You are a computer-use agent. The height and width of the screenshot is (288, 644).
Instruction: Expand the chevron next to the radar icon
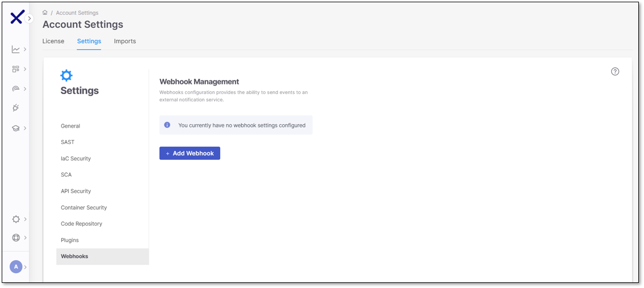pyautogui.click(x=25, y=88)
